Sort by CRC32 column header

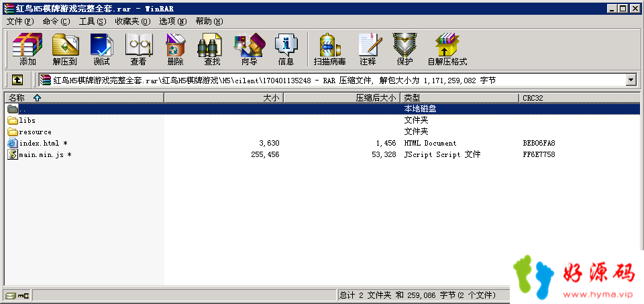coord(580,98)
